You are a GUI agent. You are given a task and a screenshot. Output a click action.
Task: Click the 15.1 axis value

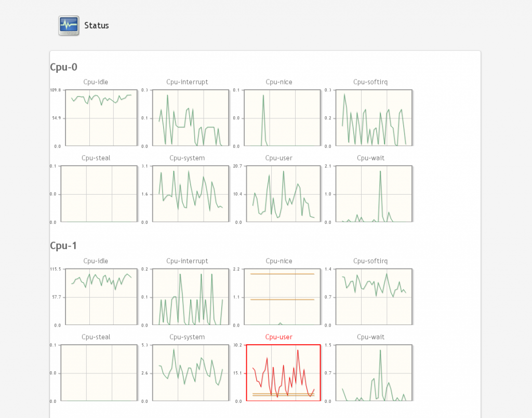[x=237, y=373]
